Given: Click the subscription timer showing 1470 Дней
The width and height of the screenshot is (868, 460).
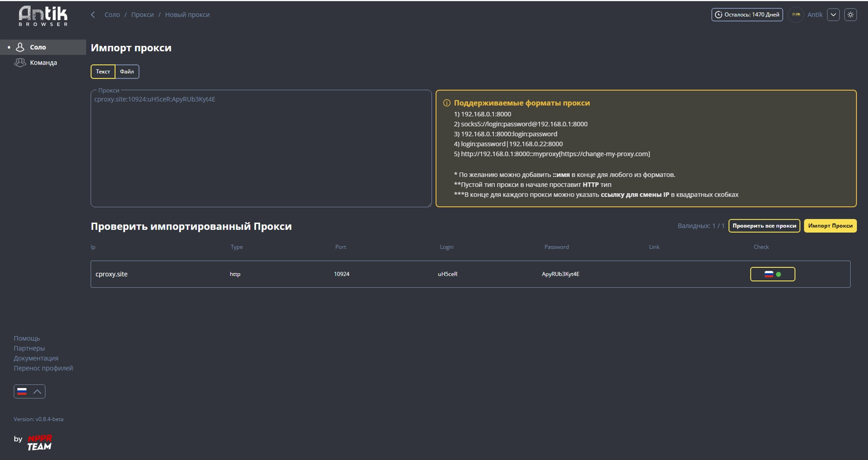Looking at the screenshot, I should (747, 14).
